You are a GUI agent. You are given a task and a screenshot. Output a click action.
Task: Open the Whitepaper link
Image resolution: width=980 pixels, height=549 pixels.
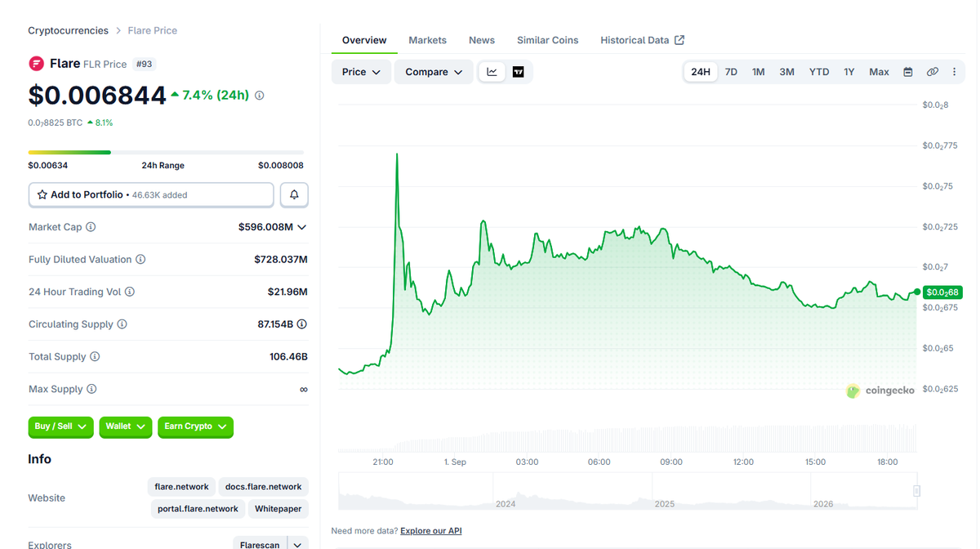278,509
